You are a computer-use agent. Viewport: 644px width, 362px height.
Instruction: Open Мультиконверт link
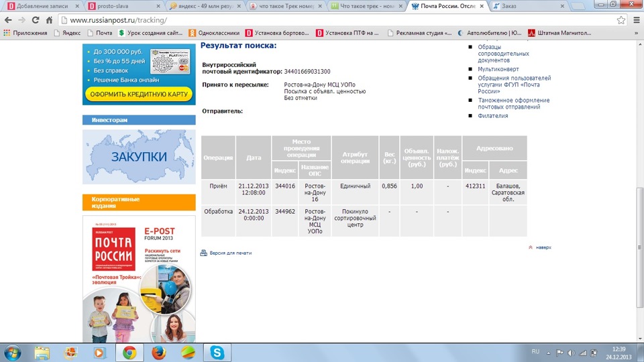tap(498, 69)
